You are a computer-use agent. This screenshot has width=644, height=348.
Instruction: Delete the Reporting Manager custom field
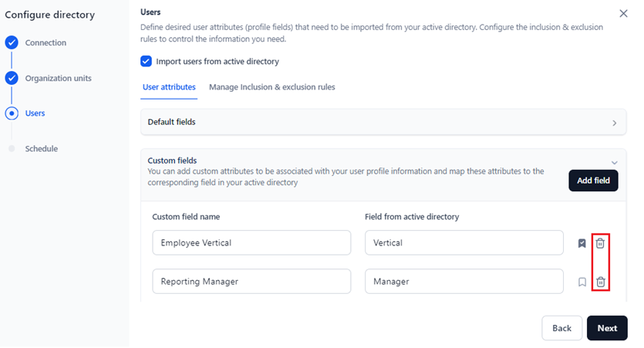601,282
